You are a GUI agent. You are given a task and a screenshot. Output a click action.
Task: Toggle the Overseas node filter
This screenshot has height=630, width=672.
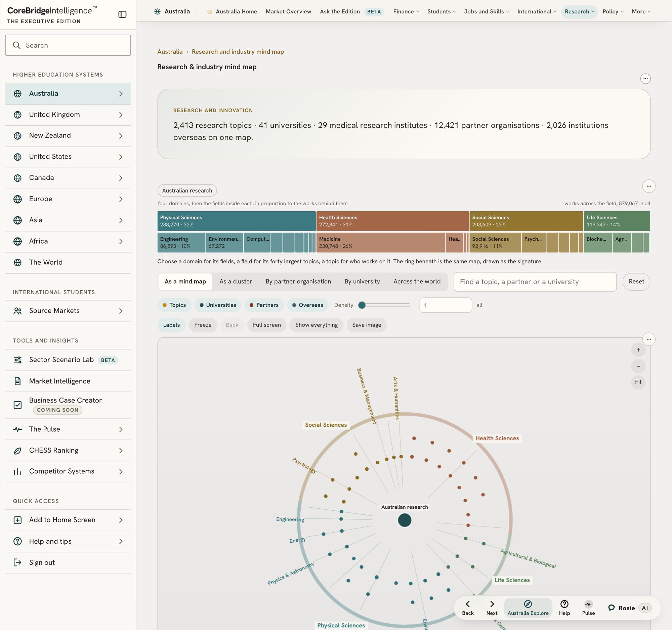tap(307, 305)
